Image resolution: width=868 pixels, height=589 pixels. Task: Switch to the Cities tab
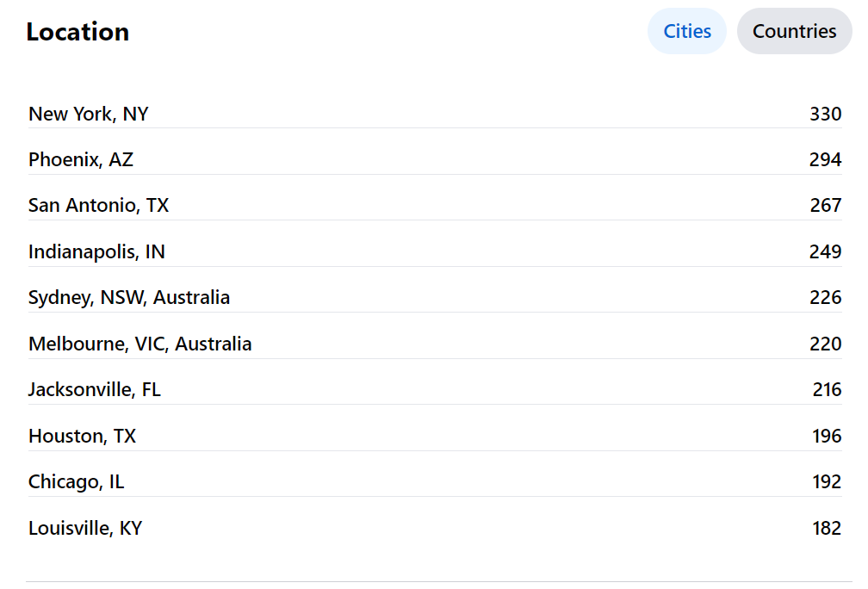click(x=686, y=32)
